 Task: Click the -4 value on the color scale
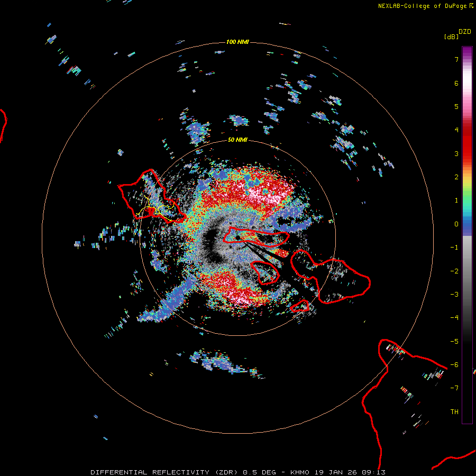coord(454,318)
